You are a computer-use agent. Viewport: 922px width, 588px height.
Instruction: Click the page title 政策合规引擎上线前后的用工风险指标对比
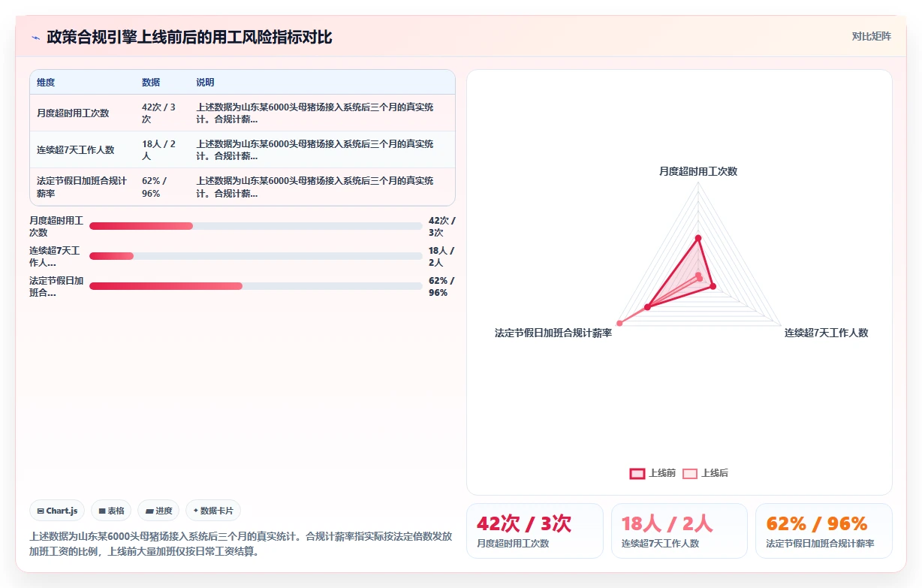pyautogui.click(x=189, y=37)
